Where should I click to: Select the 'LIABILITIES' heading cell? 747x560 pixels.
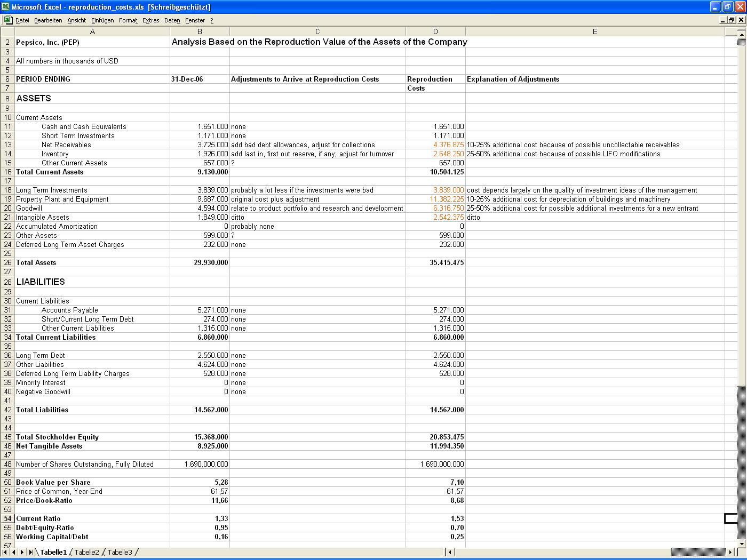coord(92,282)
